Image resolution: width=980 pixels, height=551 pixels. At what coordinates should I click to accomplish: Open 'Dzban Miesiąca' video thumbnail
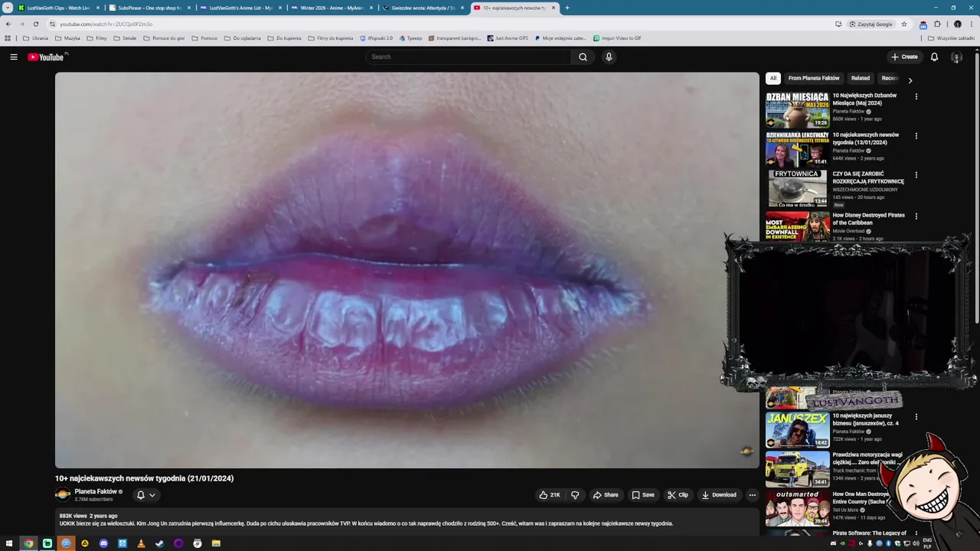pos(797,109)
